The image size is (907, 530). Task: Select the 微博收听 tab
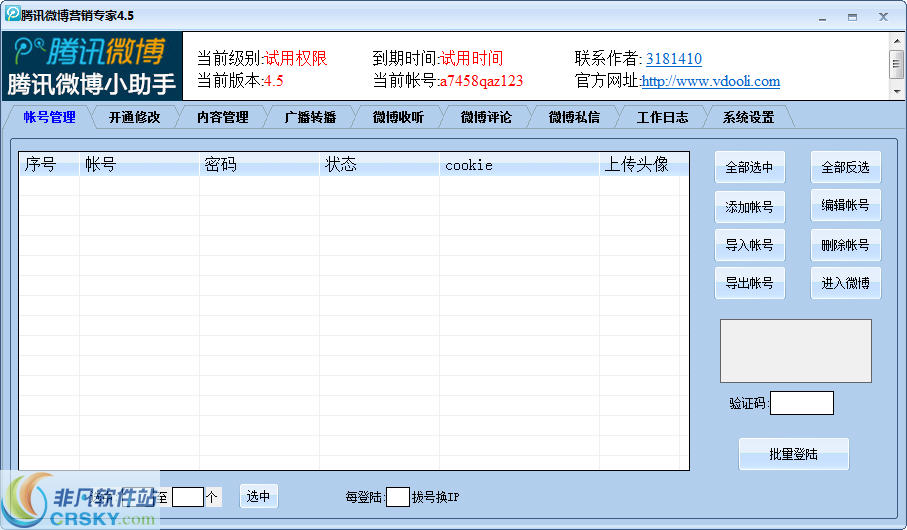coord(398,117)
